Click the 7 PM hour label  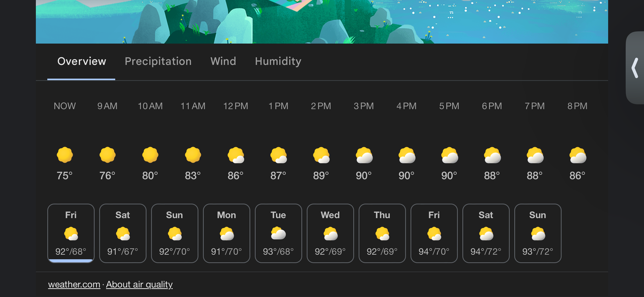tap(535, 106)
